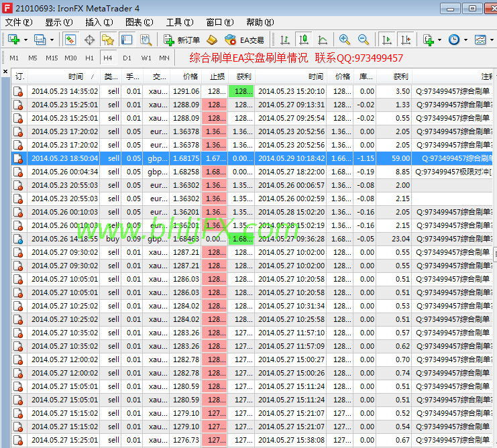Switch chart to bar chart icon

pos(285,40)
